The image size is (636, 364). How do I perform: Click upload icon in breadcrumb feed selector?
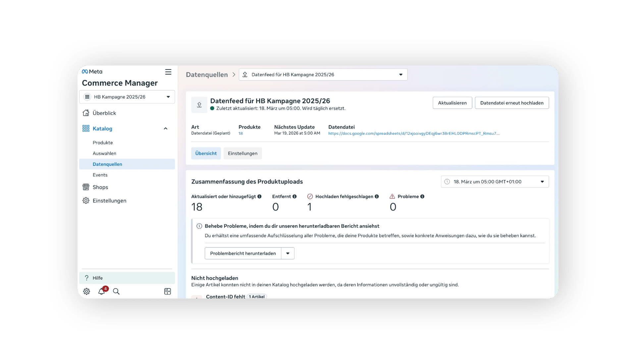click(x=245, y=74)
